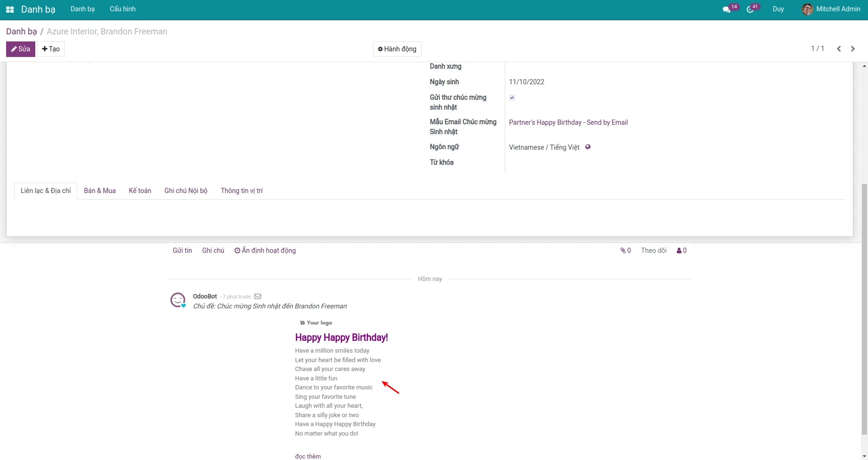This screenshot has height=460, width=868.
Task: Open the conversations chat icon
Action: coord(726,9)
